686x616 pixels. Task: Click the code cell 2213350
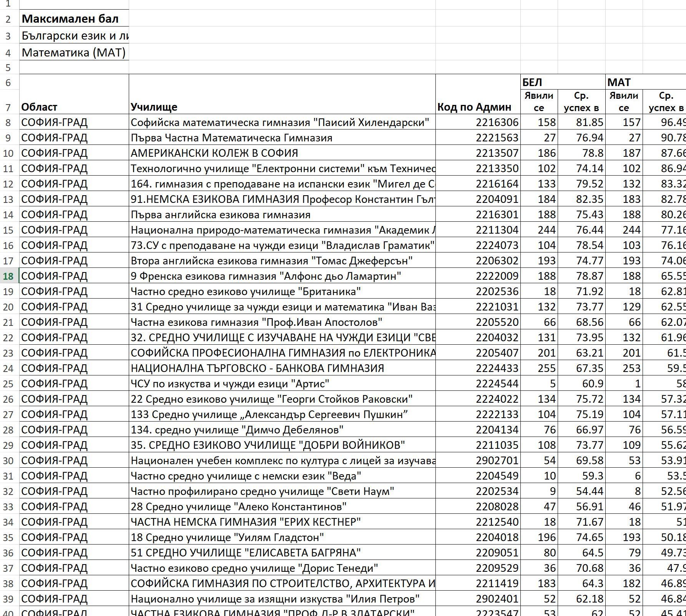point(478,168)
